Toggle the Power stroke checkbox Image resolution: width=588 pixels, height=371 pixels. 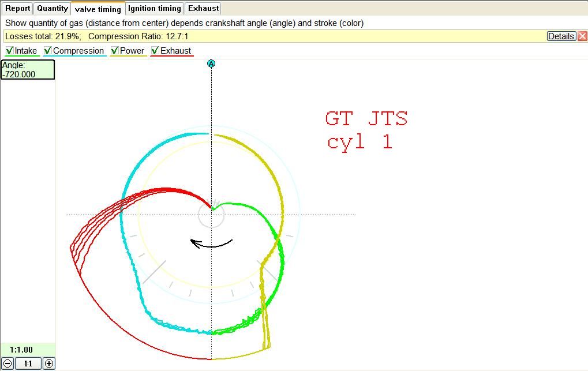115,50
